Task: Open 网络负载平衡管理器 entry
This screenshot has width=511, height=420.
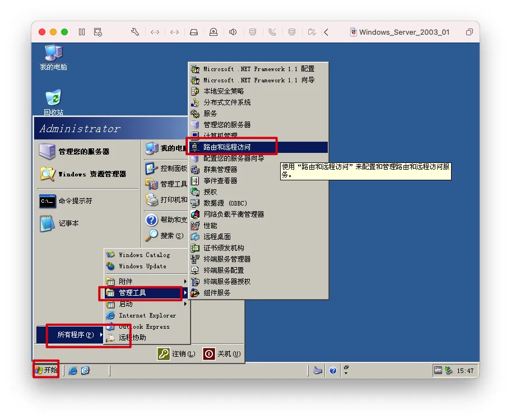Action: coord(258,214)
